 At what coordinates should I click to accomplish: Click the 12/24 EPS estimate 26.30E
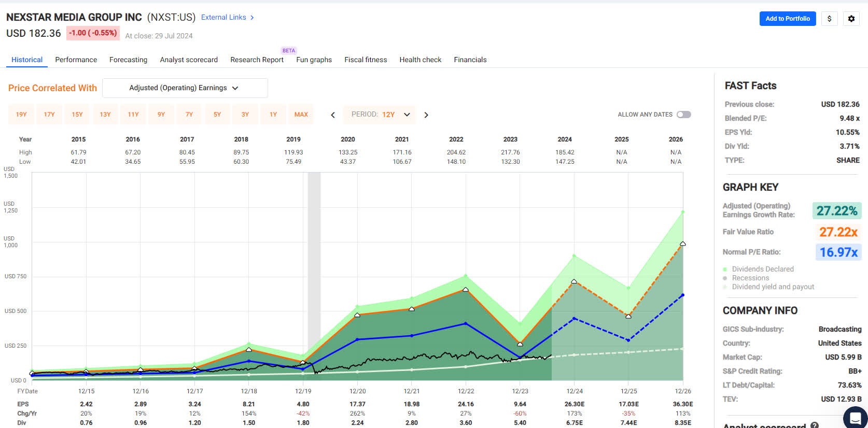(x=575, y=404)
